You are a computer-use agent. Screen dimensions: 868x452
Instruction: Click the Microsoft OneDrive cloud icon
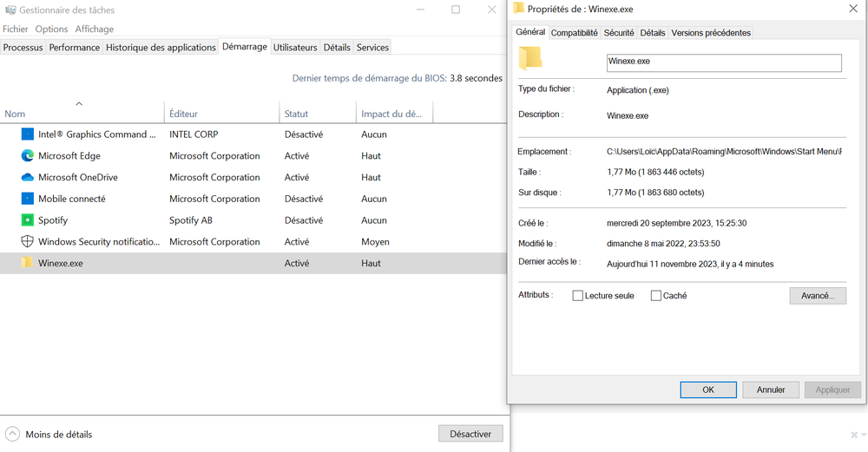[27, 177]
